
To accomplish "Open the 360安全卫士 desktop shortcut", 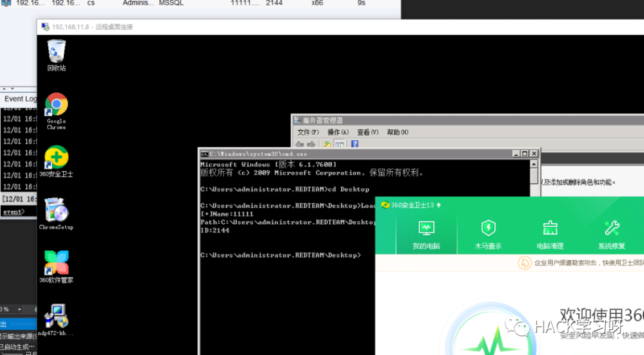I will click(56, 162).
